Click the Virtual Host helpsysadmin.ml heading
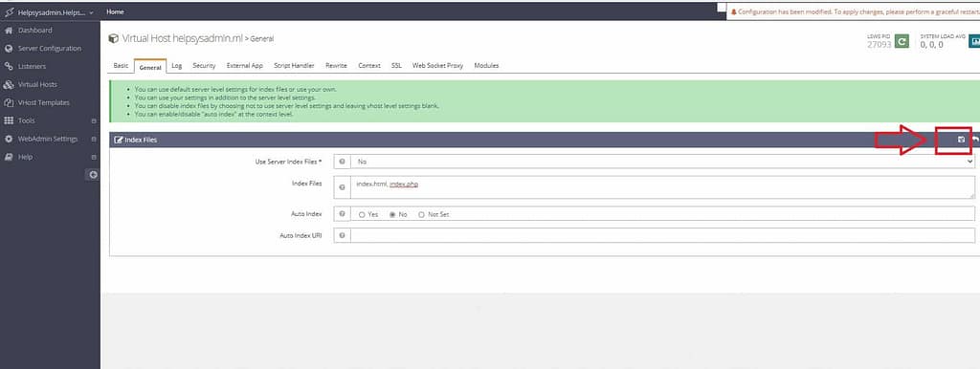 182,38
